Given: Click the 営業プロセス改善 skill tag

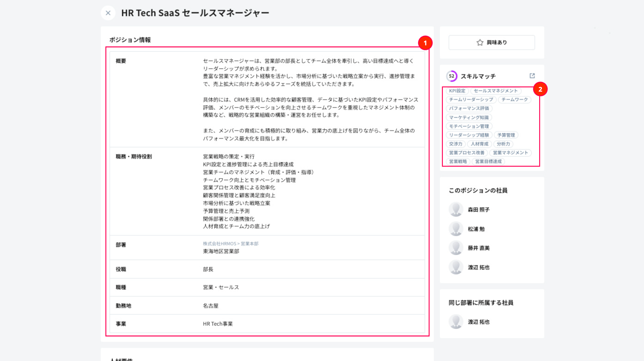Looking at the screenshot, I should click(466, 152).
